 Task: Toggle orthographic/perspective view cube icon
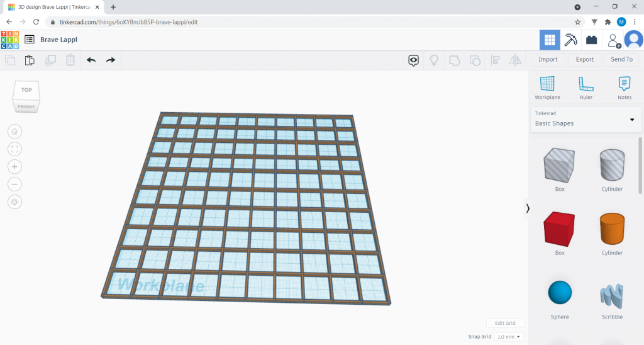(15, 202)
